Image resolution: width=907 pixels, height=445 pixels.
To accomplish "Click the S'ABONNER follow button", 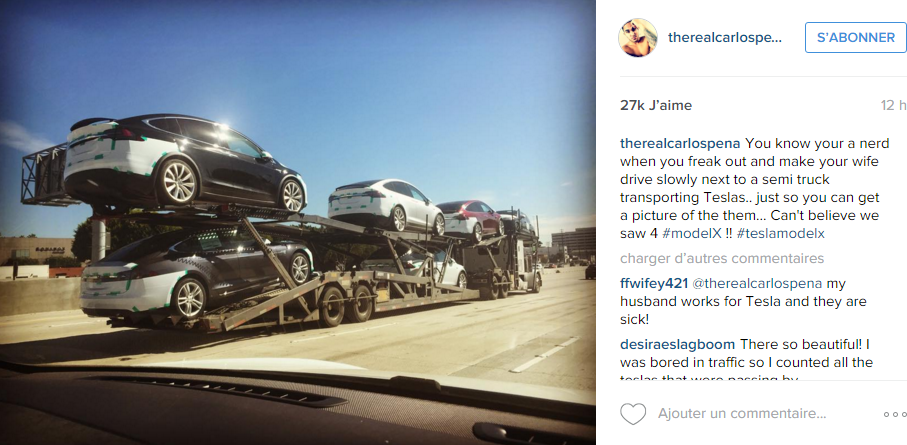I will click(x=856, y=38).
